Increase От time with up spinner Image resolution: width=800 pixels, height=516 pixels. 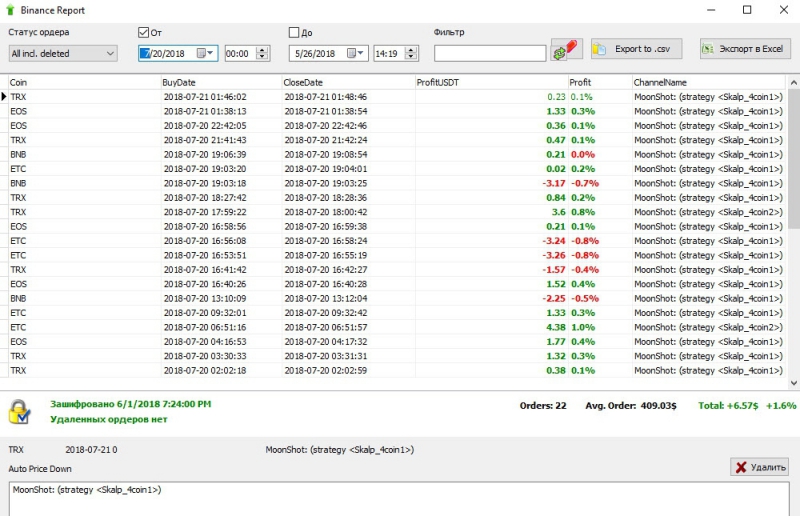[x=262, y=50]
